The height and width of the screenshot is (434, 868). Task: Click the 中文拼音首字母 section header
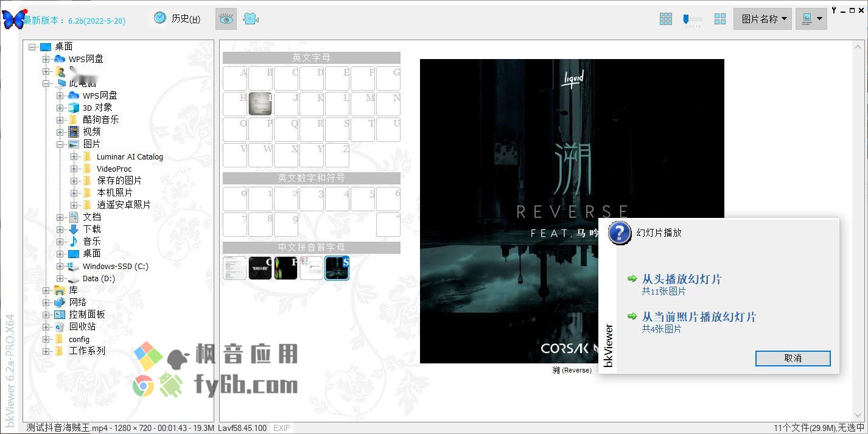[x=312, y=248]
